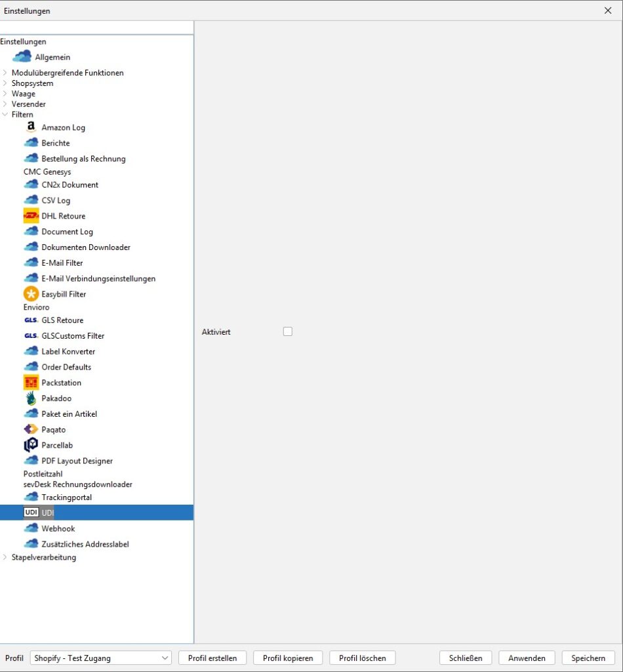This screenshot has width=623, height=672.
Task: Select Webhook in the filter list
Action: point(58,528)
